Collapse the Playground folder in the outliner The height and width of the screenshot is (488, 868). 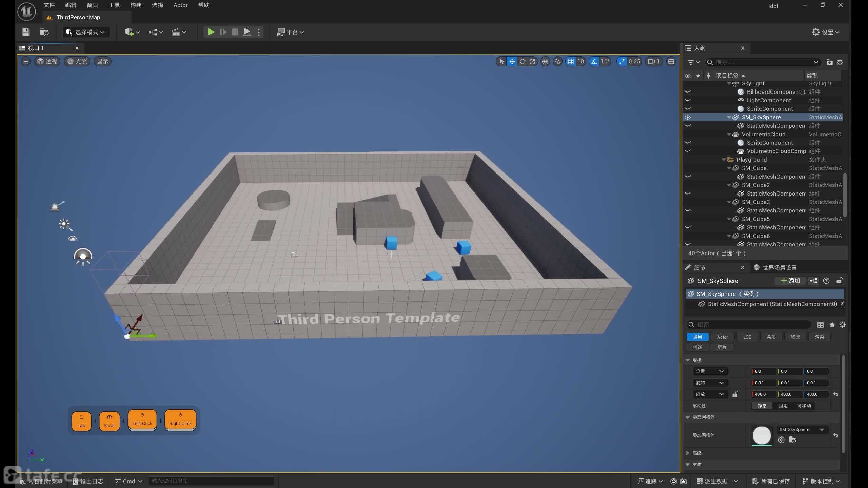(724, 160)
